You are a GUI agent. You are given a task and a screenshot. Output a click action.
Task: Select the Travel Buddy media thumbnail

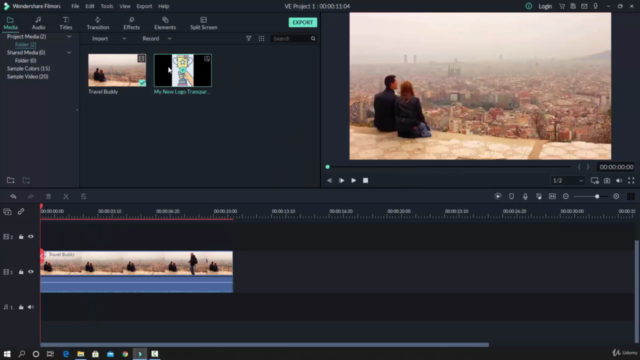(117, 70)
